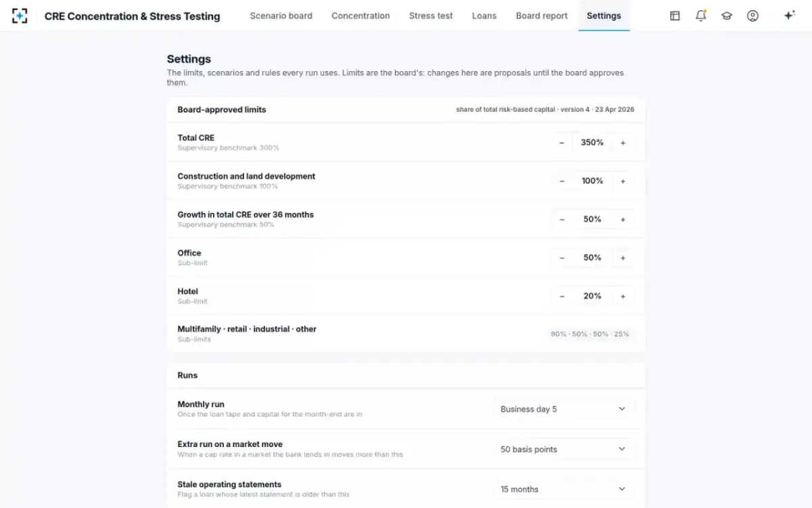Click the Settings page heading

tap(189, 59)
